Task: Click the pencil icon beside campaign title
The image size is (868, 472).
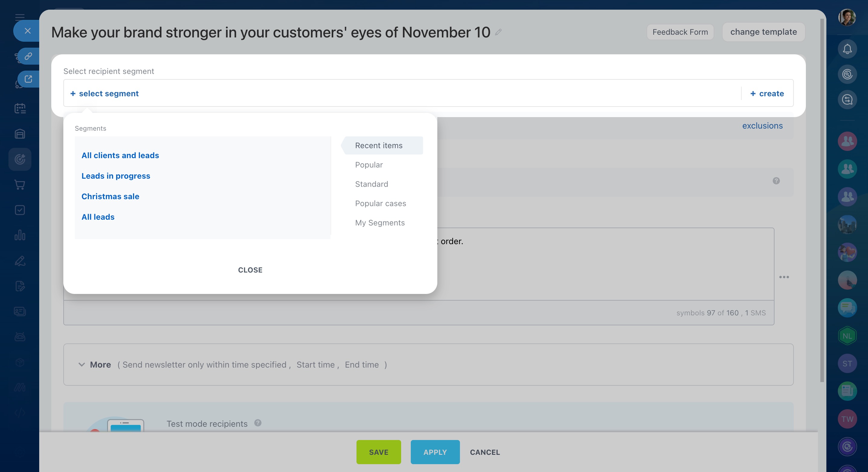Action: [498, 32]
